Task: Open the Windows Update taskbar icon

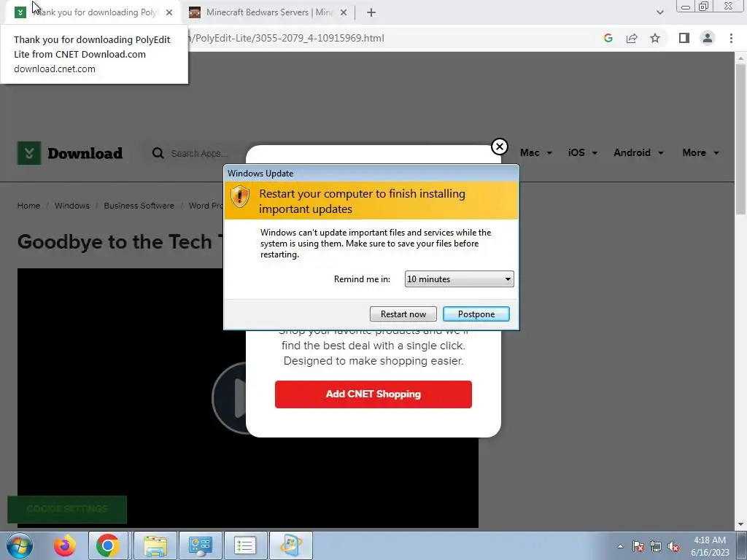Action: tap(290, 545)
